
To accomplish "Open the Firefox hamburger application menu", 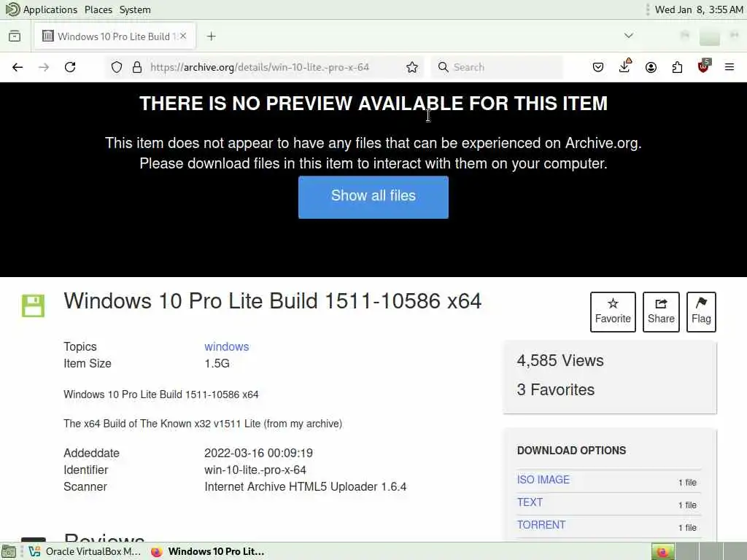I will click(729, 67).
